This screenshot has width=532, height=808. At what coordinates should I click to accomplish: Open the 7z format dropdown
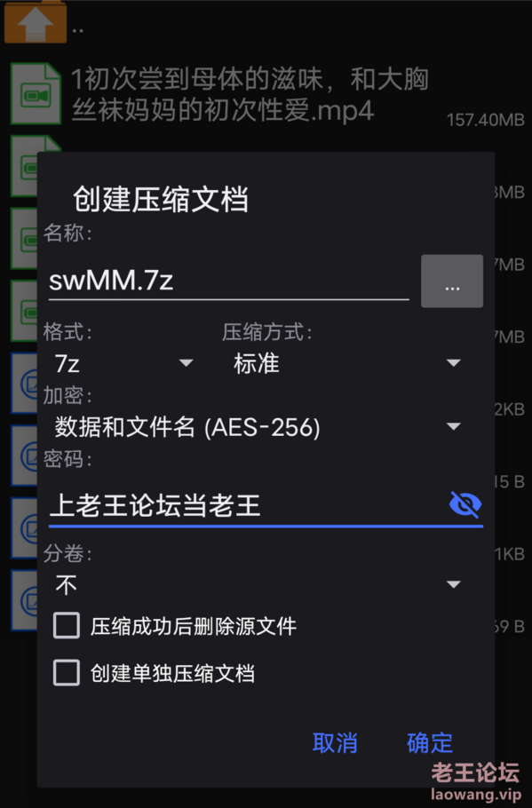pos(123,363)
